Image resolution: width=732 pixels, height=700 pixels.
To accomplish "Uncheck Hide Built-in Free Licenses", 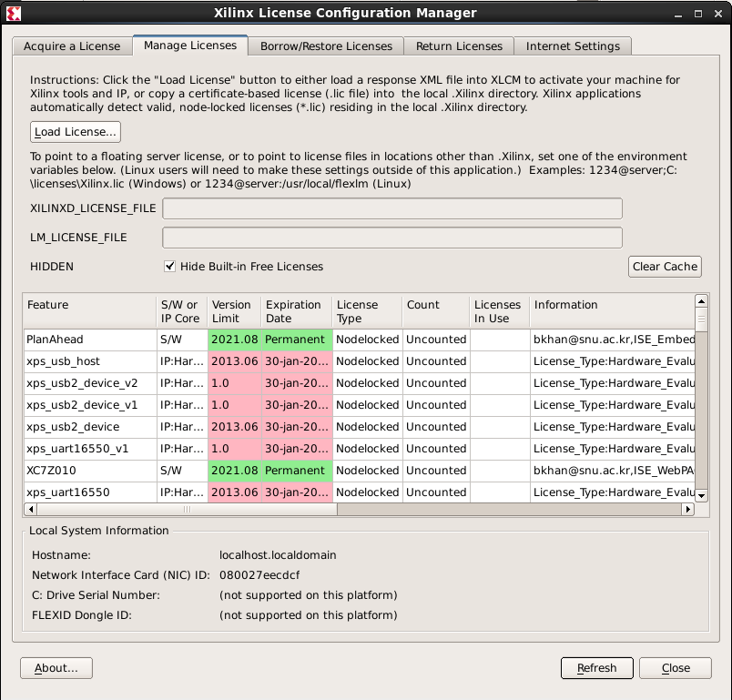I will (x=169, y=266).
